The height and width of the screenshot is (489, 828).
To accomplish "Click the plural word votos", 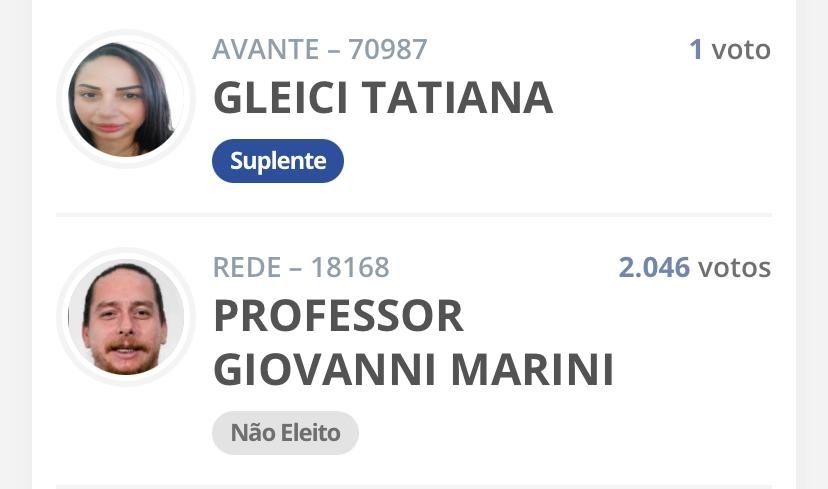I will [734, 267].
